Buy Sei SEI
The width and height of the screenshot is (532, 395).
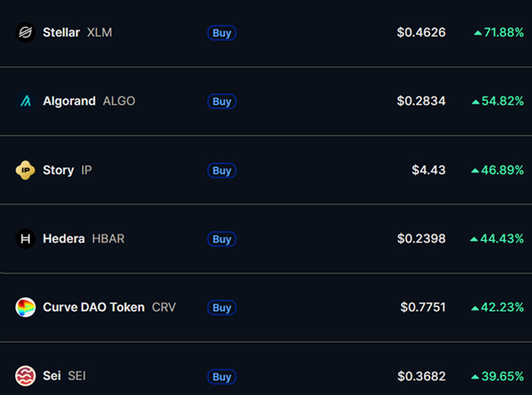click(x=222, y=376)
